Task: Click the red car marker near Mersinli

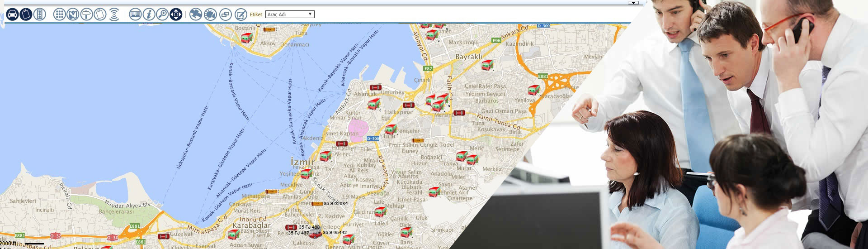Action: [459, 113]
